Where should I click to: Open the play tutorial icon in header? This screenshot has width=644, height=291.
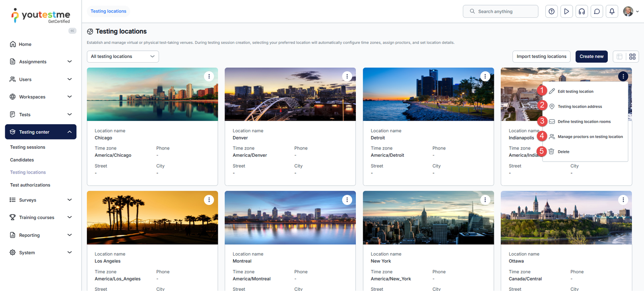coord(566,11)
